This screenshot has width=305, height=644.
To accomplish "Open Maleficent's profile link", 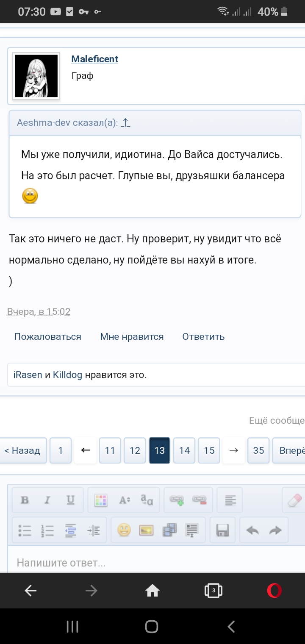I will point(95,59).
